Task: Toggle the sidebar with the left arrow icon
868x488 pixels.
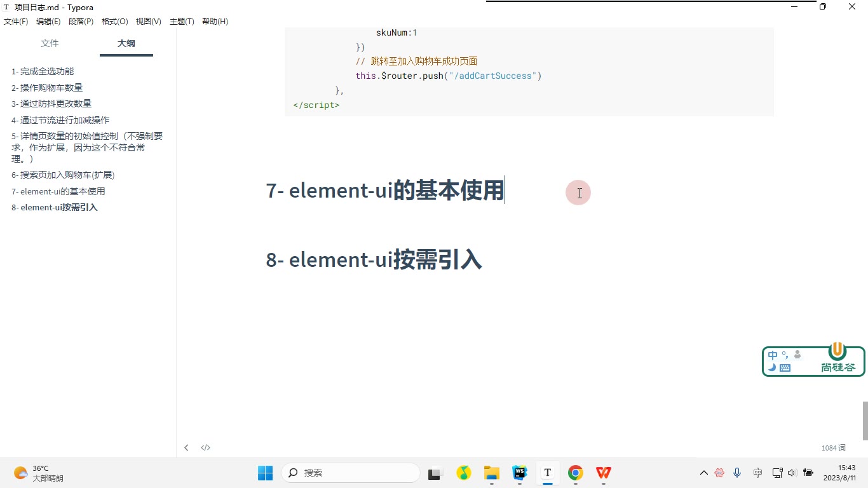Action: 186,448
